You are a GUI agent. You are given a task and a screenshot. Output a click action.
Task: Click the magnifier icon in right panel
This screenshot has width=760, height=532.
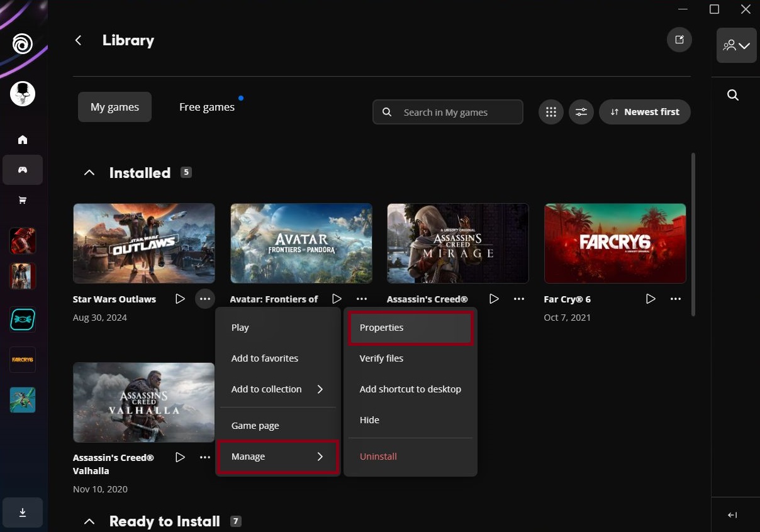(733, 95)
